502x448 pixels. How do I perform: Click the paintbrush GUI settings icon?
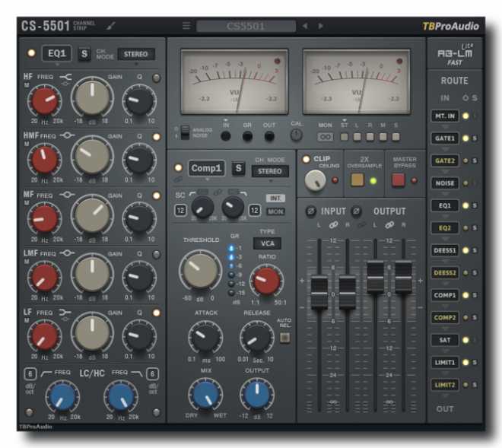click(x=111, y=26)
